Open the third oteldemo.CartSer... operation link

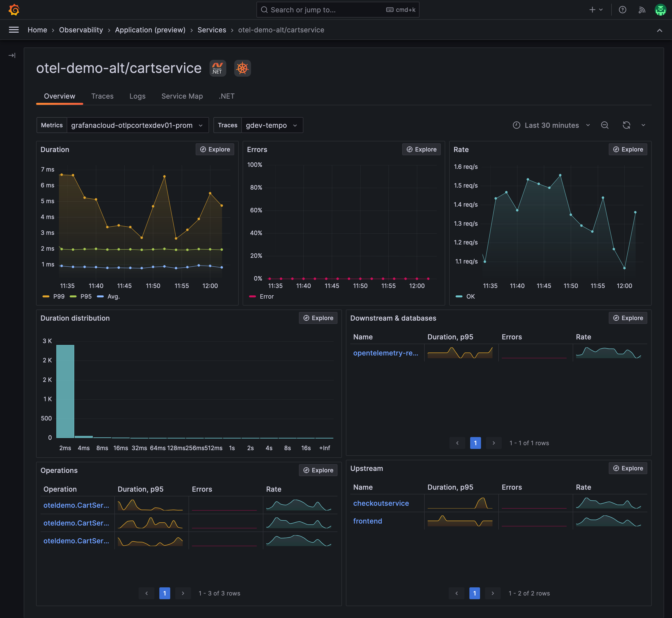pyautogui.click(x=76, y=541)
